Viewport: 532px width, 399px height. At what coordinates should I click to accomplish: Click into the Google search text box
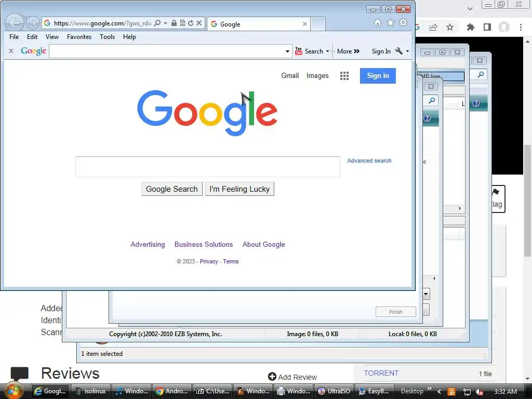pyautogui.click(x=208, y=167)
